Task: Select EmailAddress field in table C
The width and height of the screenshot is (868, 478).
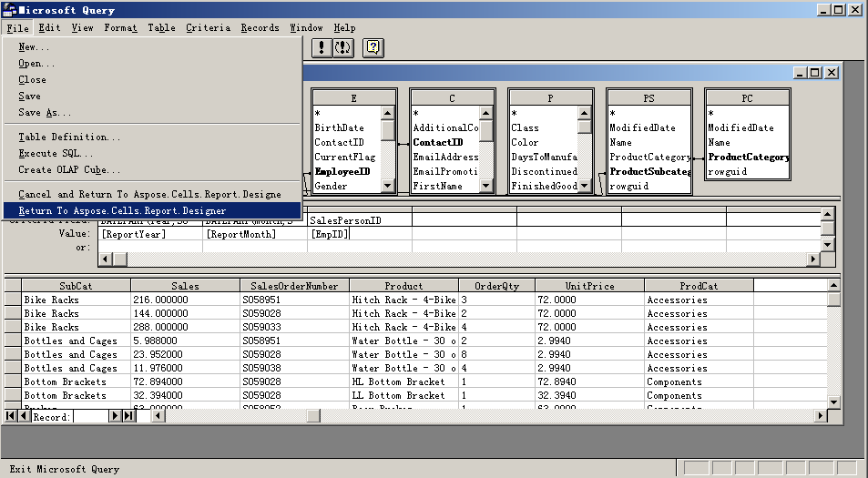Action: (x=445, y=157)
